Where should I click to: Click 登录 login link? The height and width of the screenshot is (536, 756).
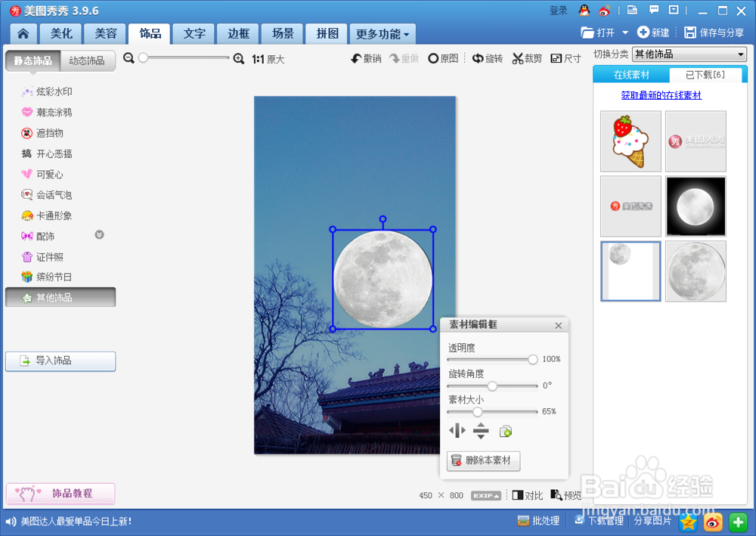tap(559, 11)
